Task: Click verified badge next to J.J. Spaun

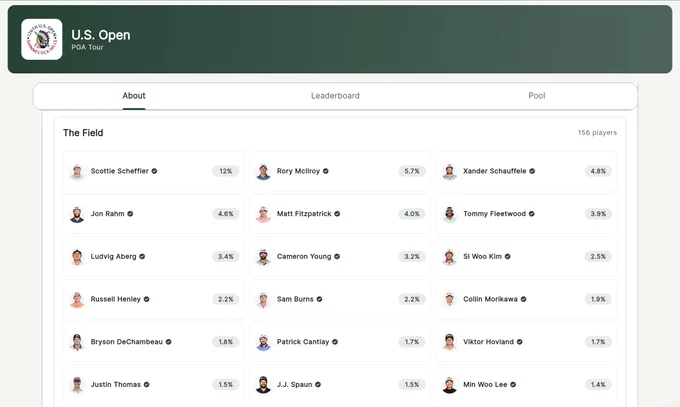Action: point(318,384)
